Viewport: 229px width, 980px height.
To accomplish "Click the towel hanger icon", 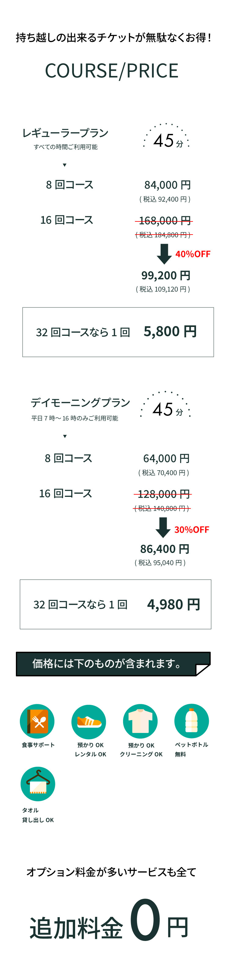I will coord(38,784).
